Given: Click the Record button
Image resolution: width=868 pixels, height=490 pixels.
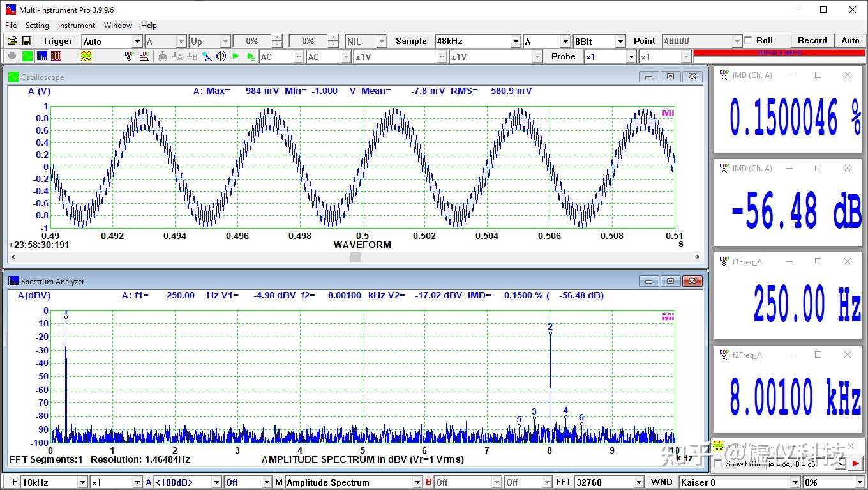Looking at the screenshot, I should (812, 40).
